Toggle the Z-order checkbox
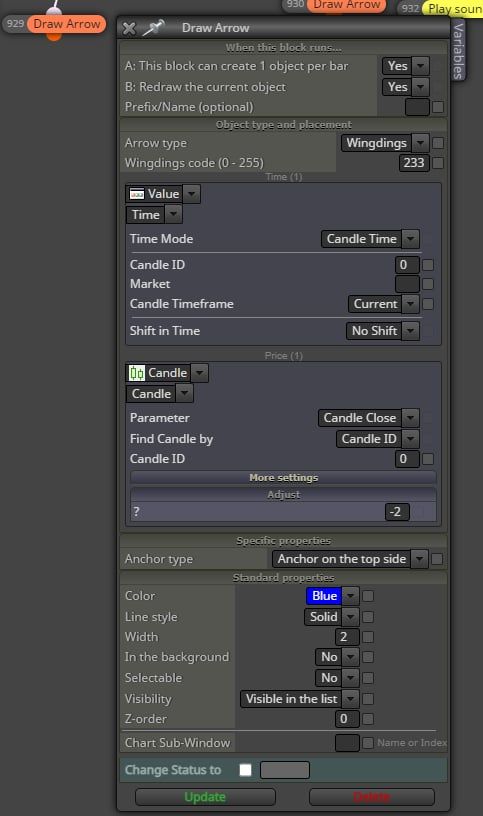 coord(367,719)
